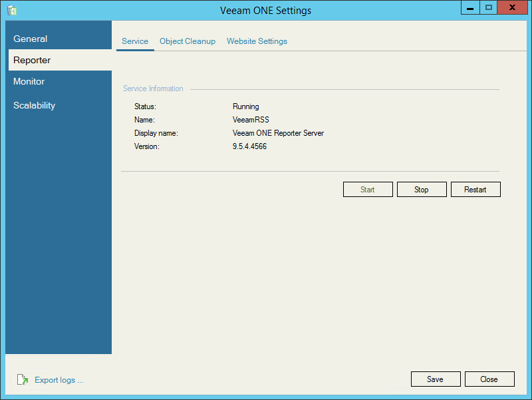Open the Export logs link
This screenshot has height=400, width=532.
[59, 380]
